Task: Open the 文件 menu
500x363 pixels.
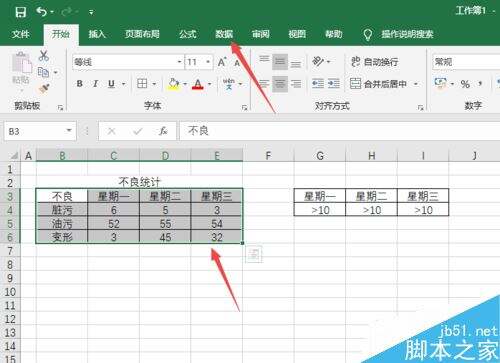Action: 21,34
